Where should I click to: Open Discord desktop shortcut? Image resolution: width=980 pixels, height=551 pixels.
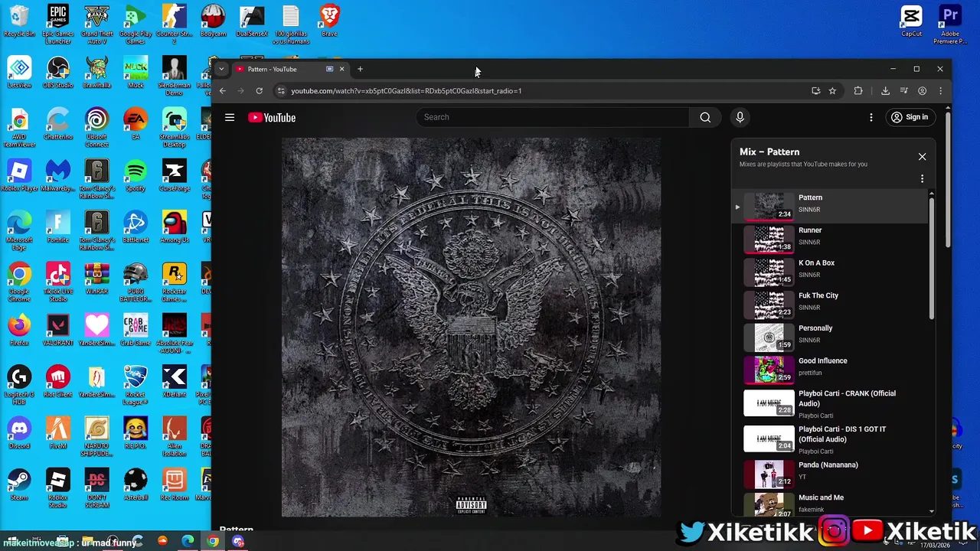(x=19, y=432)
